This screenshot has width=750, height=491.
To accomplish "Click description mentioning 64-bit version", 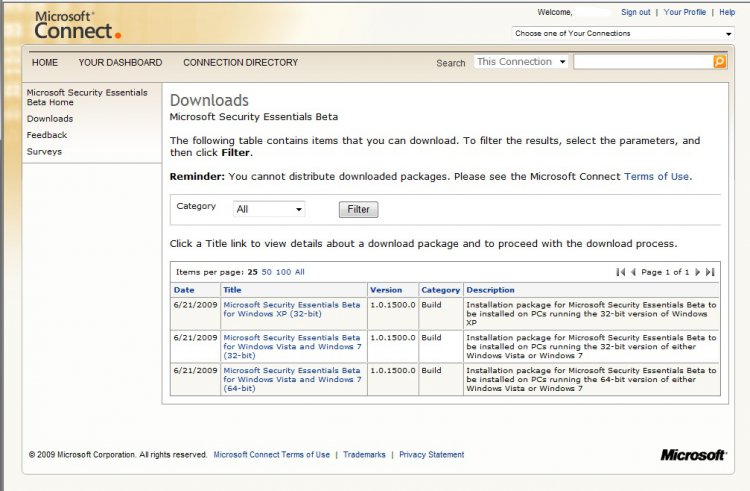I will click(591, 379).
